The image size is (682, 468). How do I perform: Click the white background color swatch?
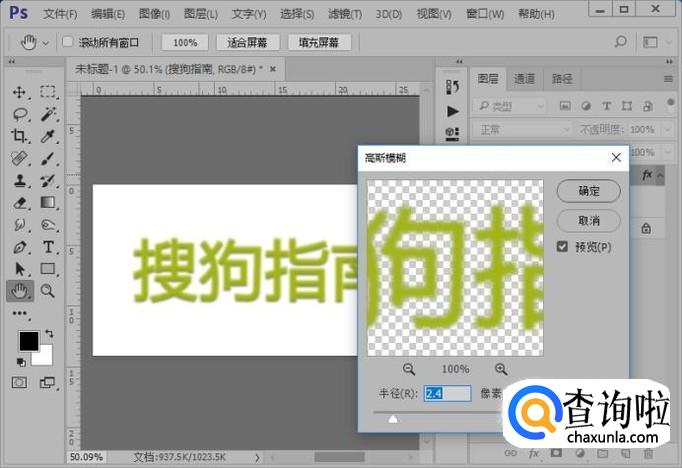click(45, 356)
